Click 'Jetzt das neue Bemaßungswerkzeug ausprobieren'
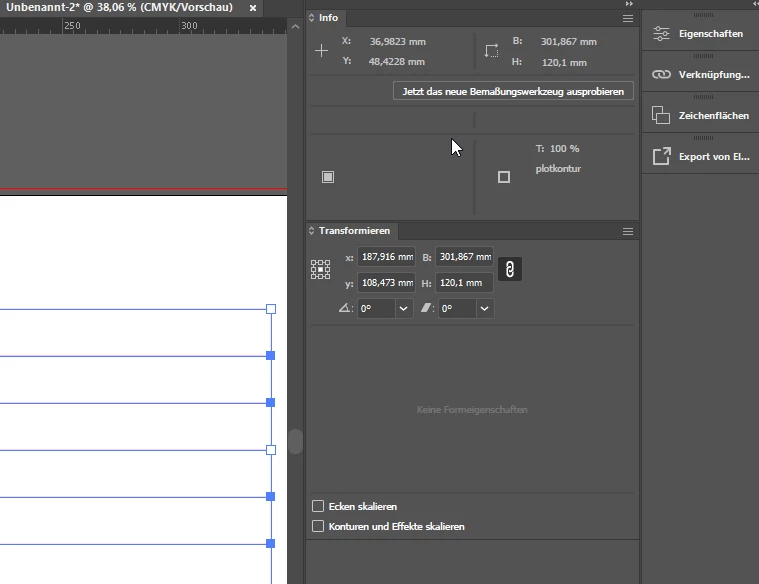Viewport: 759px width, 584px height. click(513, 91)
